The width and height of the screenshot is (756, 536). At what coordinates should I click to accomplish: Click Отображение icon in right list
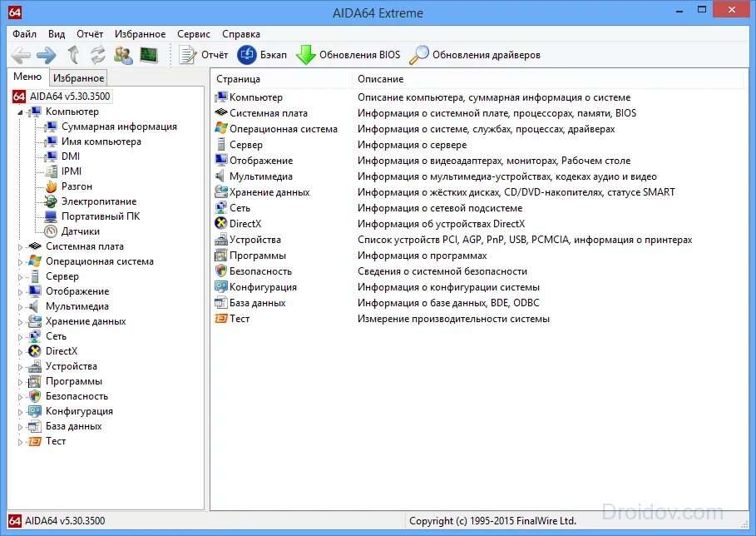pyautogui.click(x=221, y=160)
